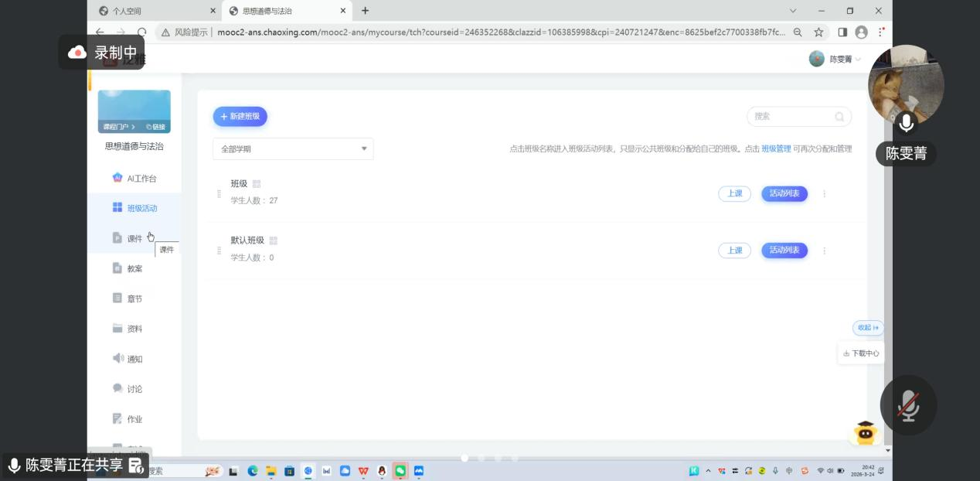The width and height of the screenshot is (980, 481).
Task: Open more options for 默认班级 row
Action: pyautogui.click(x=825, y=251)
